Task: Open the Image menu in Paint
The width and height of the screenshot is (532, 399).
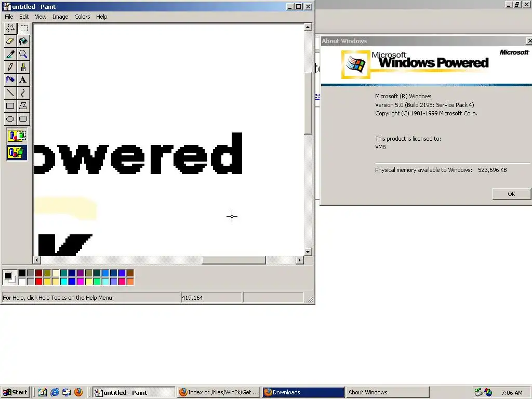Action: [60, 17]
